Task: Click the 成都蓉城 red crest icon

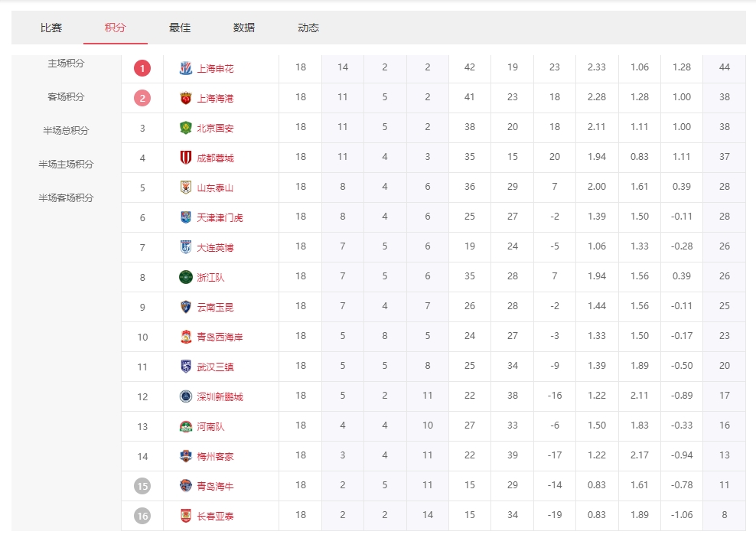Action: (185, 158)
